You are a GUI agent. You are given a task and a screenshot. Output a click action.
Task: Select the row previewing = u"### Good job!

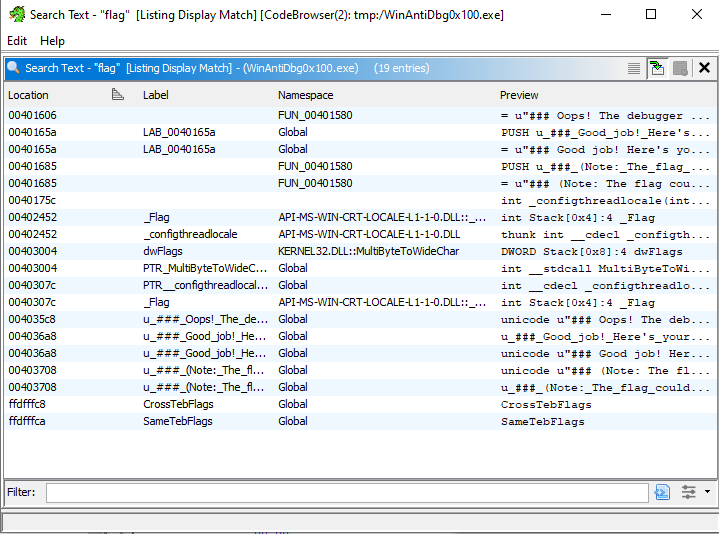[360, 149]
